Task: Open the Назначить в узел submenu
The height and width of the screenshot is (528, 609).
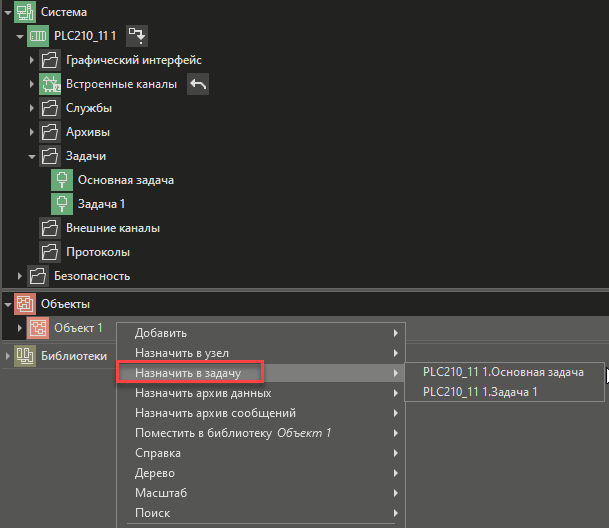Action: click(x=261, y=353)
